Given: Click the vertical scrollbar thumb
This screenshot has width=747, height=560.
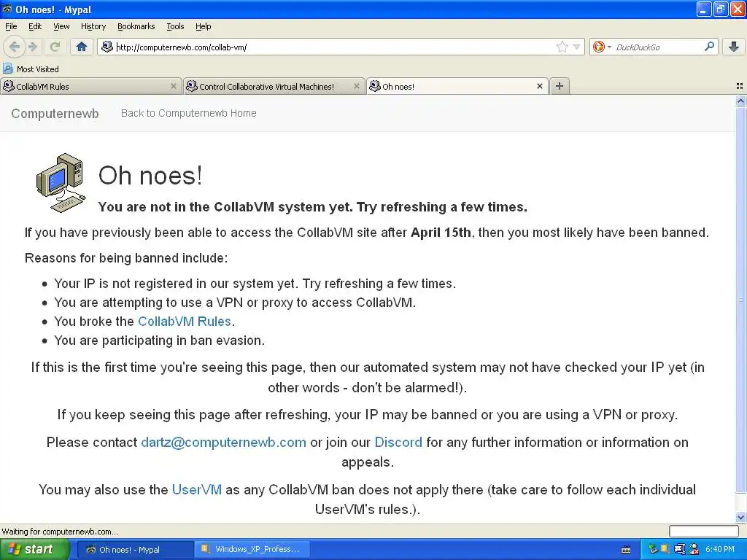Looking at the screenshot, I should (x=740, y=300).
